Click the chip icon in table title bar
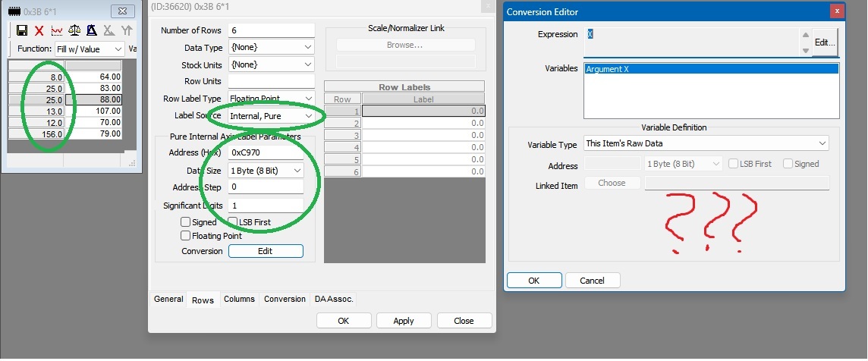This screenshot has height=361, width=868. pyautogui.click(x=14, y=11)
